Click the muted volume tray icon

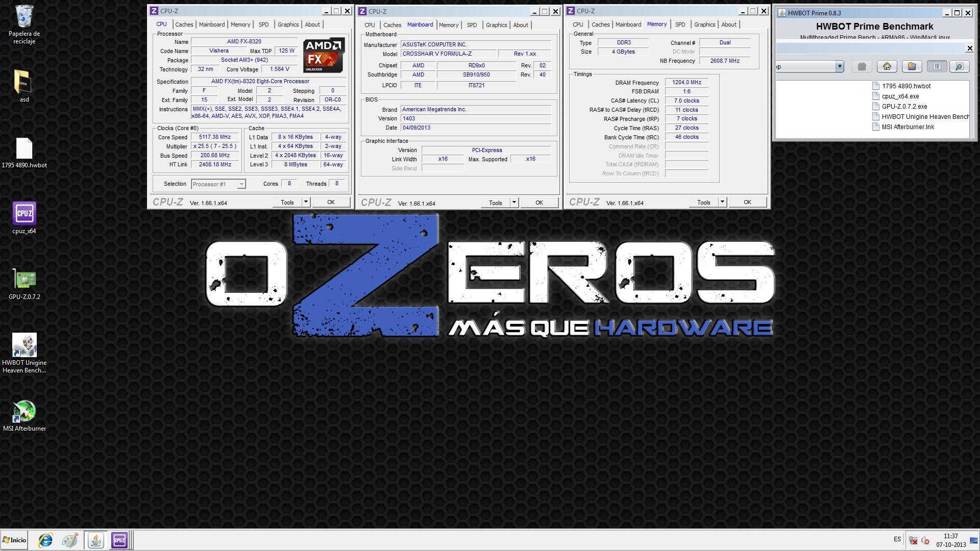tap(925, 540)
